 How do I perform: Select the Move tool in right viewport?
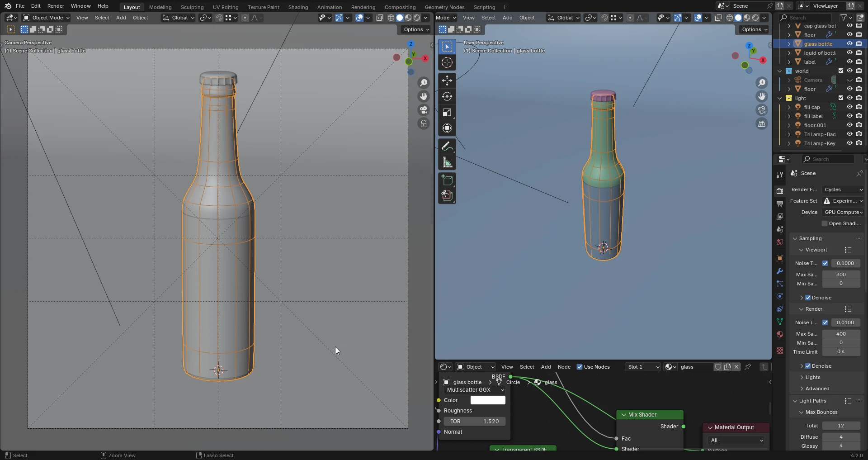tap(447, 81)
